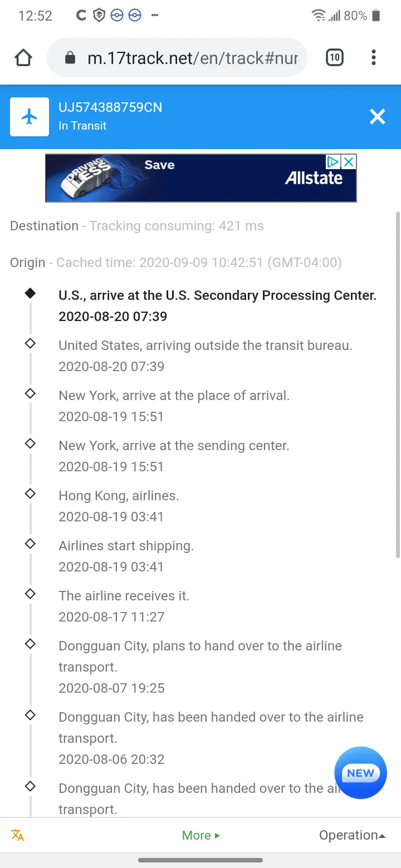Tap the blue airplane carrier icon

30,117
